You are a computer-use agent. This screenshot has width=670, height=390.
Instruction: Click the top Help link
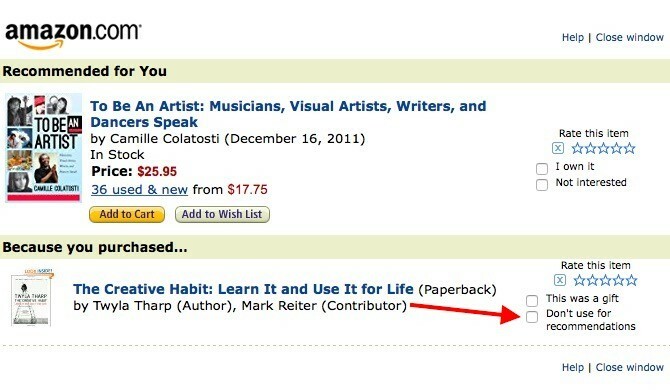(573, 37)
